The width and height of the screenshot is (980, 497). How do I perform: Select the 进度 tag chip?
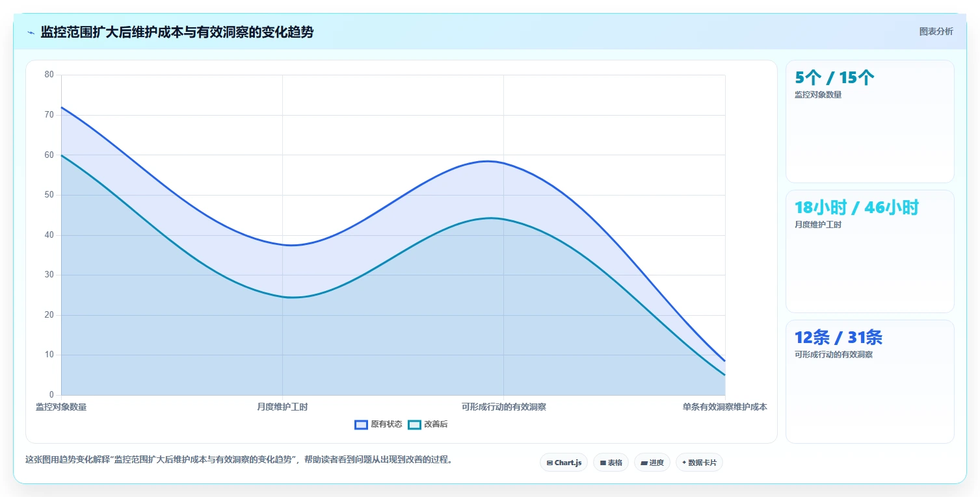coord(652,463)
